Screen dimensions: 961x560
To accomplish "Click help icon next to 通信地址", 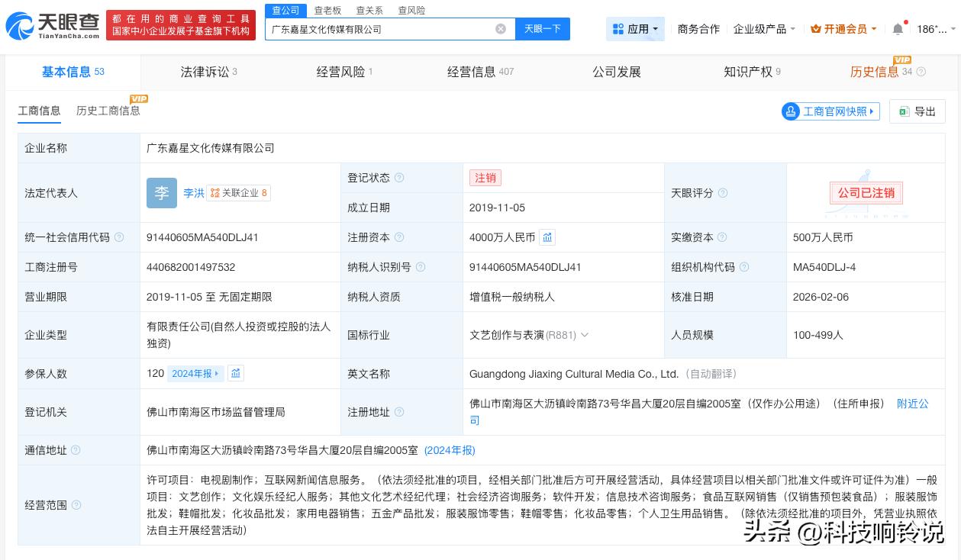I will pyautogui.click(x=76, y=450).
